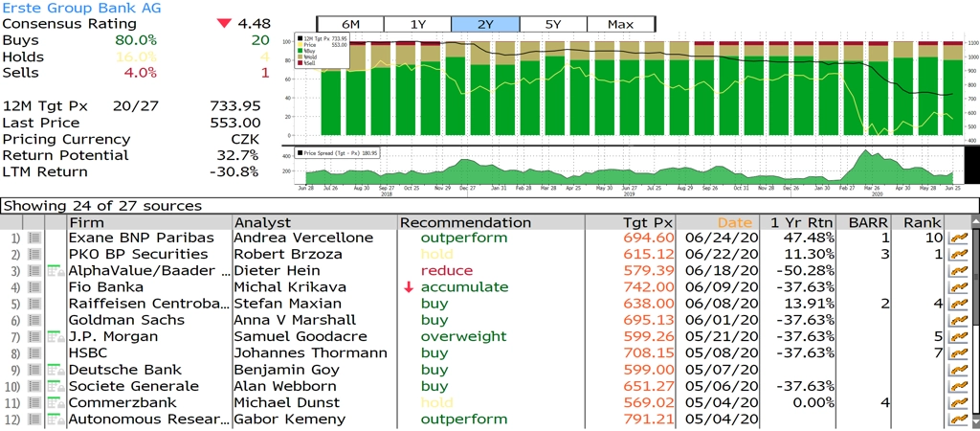Viewport: 980px width, 431px height.
Task: Sort table by BARR column header
Action: (865, 223)
